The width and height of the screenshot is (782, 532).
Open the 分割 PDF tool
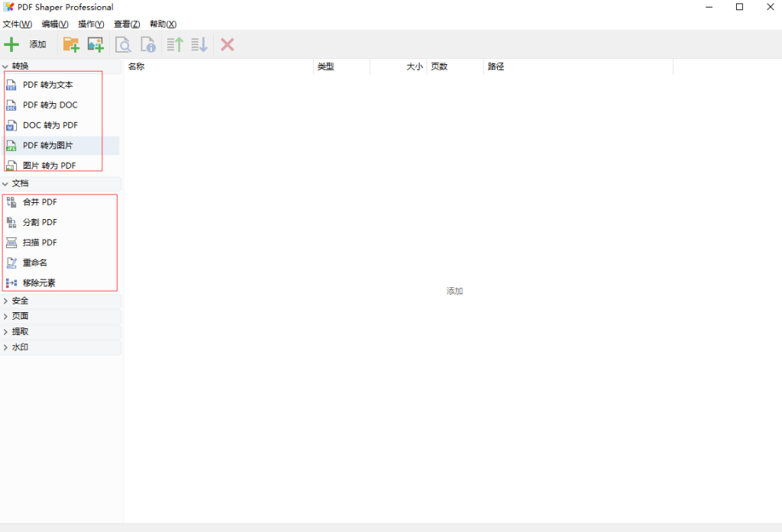click(40, 221)
